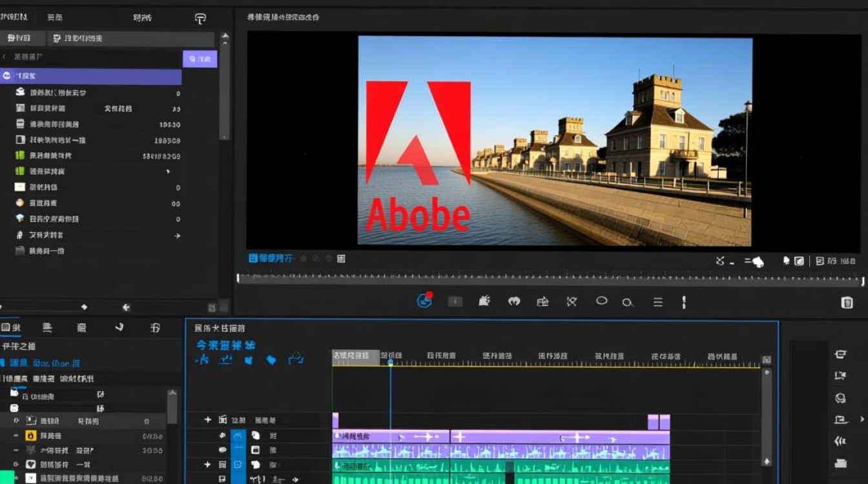Image resolution: width=868 pixels, height=484 pixels.
Task: Open the leftmost tab of the bottom-left panel
Action: click(11, 328)
